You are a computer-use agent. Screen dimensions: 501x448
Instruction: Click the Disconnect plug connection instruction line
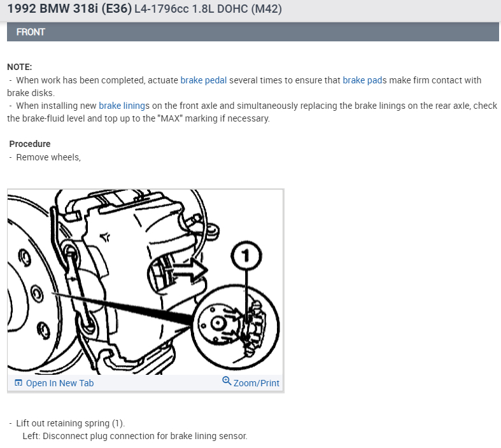[x=135, y=436]
